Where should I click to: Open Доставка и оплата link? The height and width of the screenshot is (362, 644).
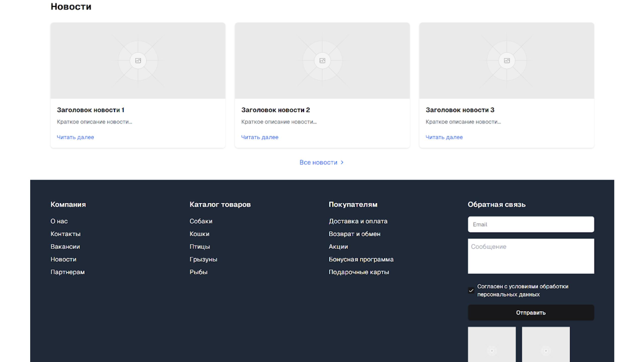coord(358,221)
